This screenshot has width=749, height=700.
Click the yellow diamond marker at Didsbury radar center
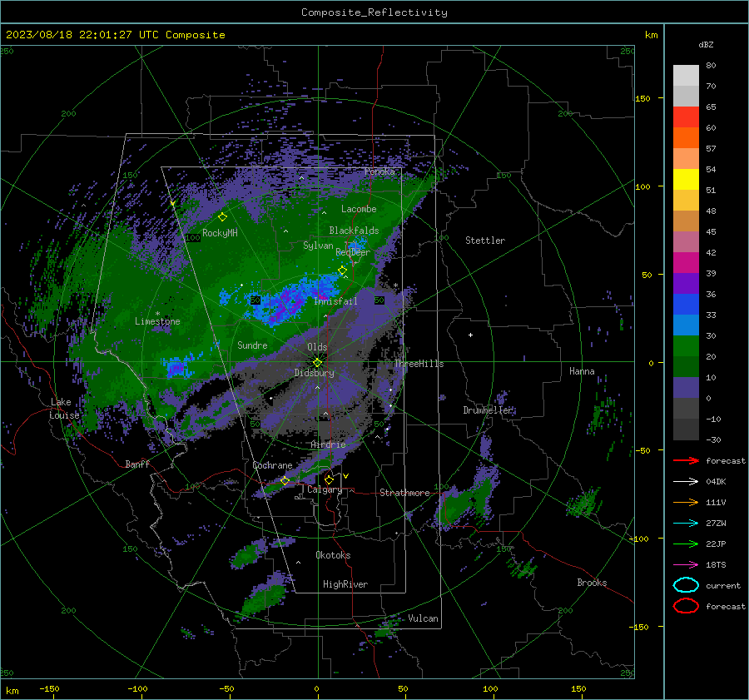point(317,362)
